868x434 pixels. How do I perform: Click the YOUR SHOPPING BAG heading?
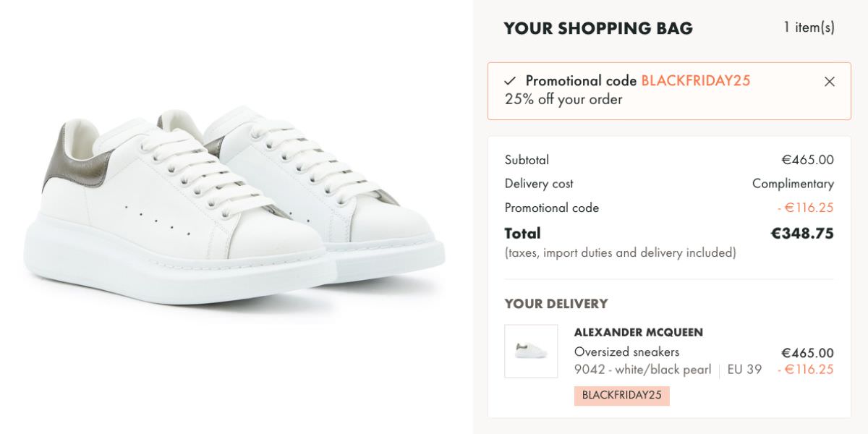tap(598, 28)
